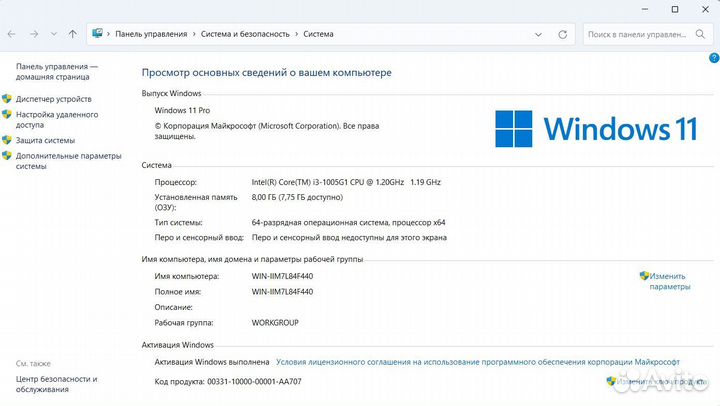Click the search magnifier icon

tap(700, 34)
